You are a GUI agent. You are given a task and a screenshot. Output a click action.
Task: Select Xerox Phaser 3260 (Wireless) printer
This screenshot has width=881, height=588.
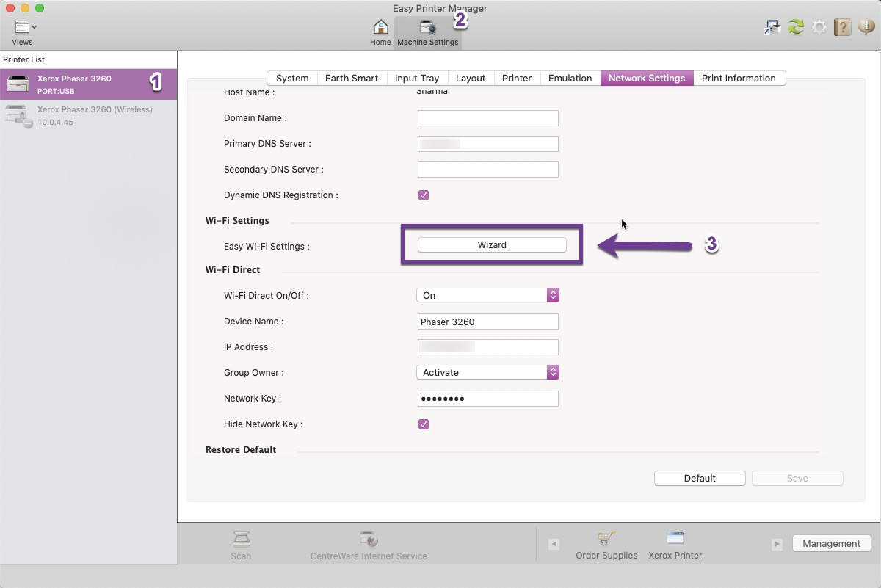point(88,115)
